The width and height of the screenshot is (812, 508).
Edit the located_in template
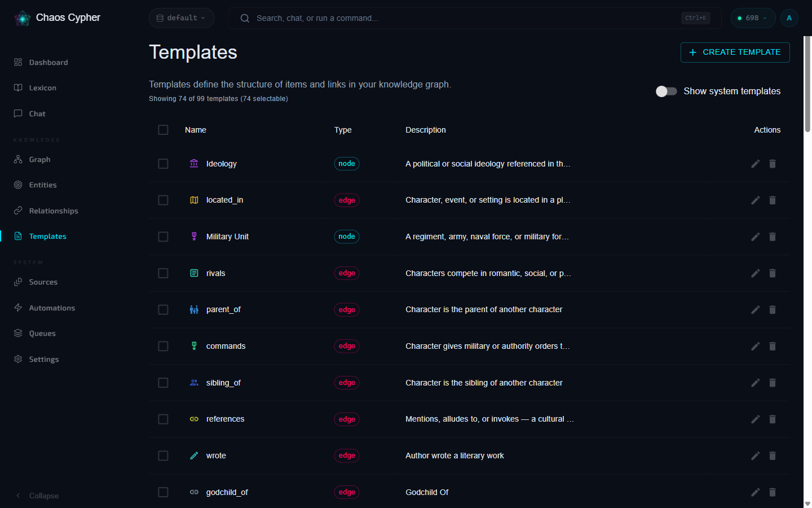pos(756,200)
